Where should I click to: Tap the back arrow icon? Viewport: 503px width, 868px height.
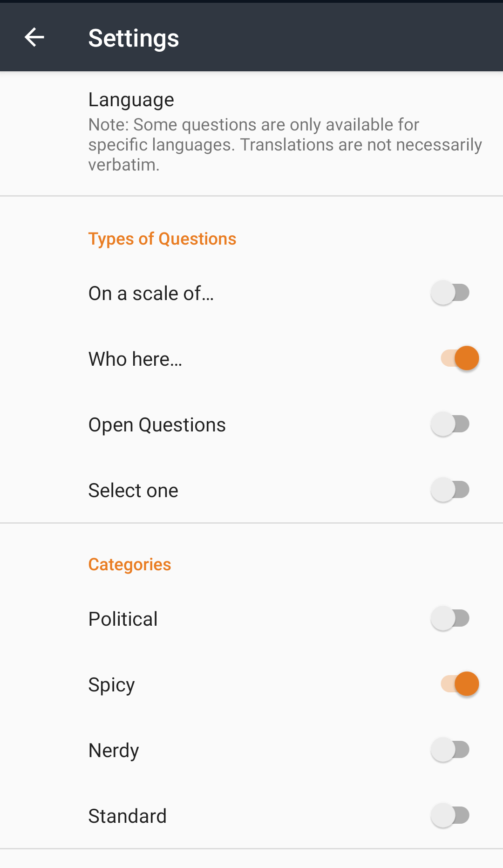tap(34, 37)
